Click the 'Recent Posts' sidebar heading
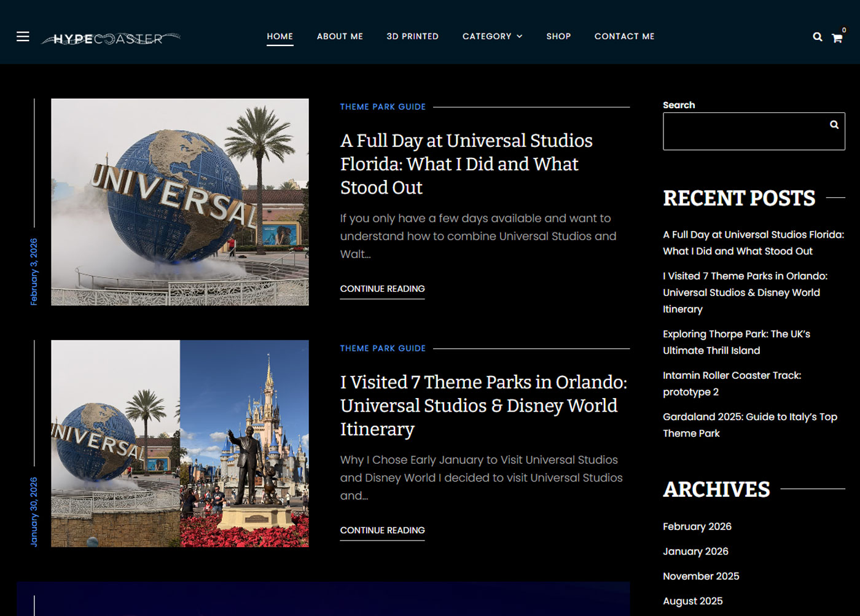The width and height of the screenshot is (860, 616). click(x=739, y=198)
